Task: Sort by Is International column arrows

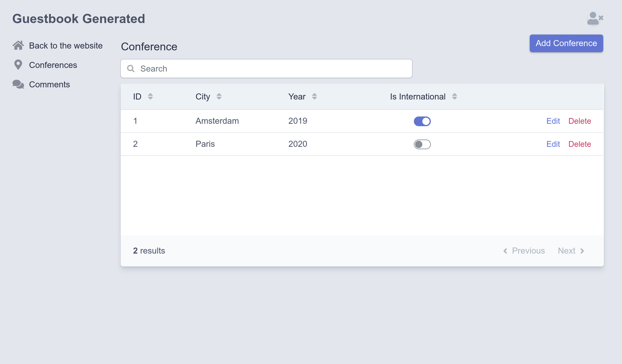Action: [454, 96]
